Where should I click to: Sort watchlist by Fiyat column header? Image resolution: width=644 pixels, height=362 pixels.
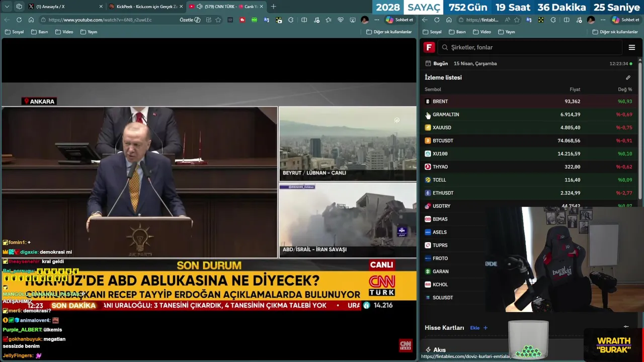pyautogui.click(x=575, y=89)
